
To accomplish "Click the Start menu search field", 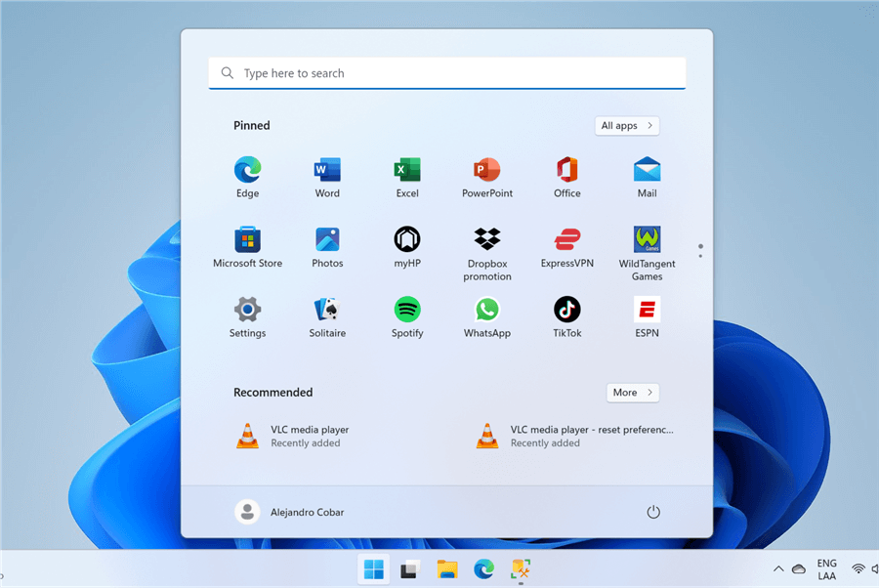I will (x=447, y=73).
